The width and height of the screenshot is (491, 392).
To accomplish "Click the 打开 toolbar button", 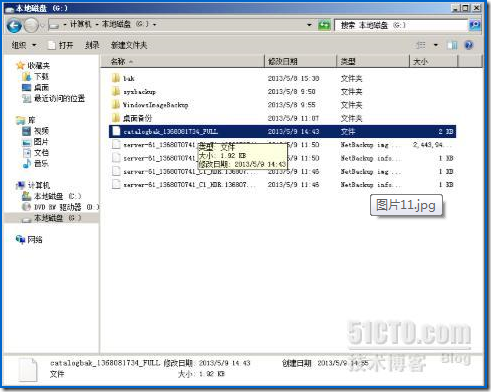I will (x=61, y=45).
